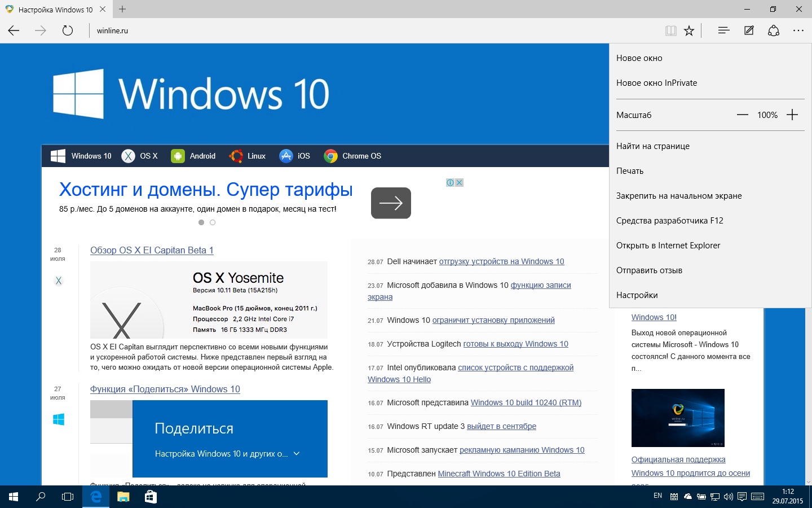The width and height of the screenshot is (812, 508).
Task: Select the second ad carousel dot
Action: pyautogui.click(x=213, y=222)
